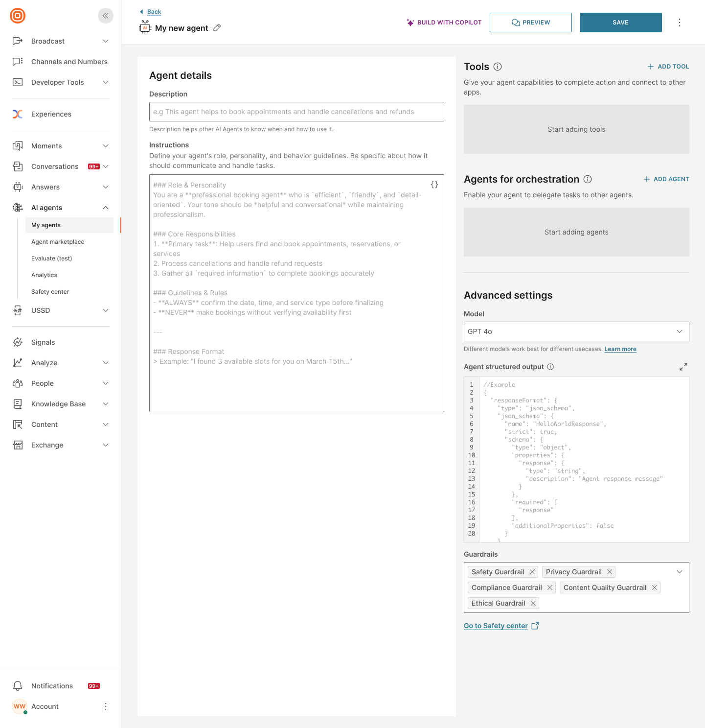The image size is (705, 728).
Task: Open the Go to Safety center link
Action: [x=496, y=625]
